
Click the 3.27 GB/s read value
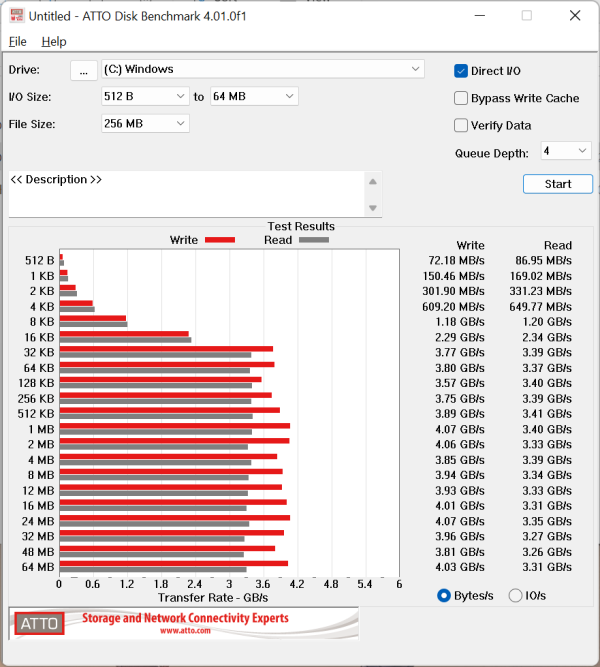click(547, 536)
